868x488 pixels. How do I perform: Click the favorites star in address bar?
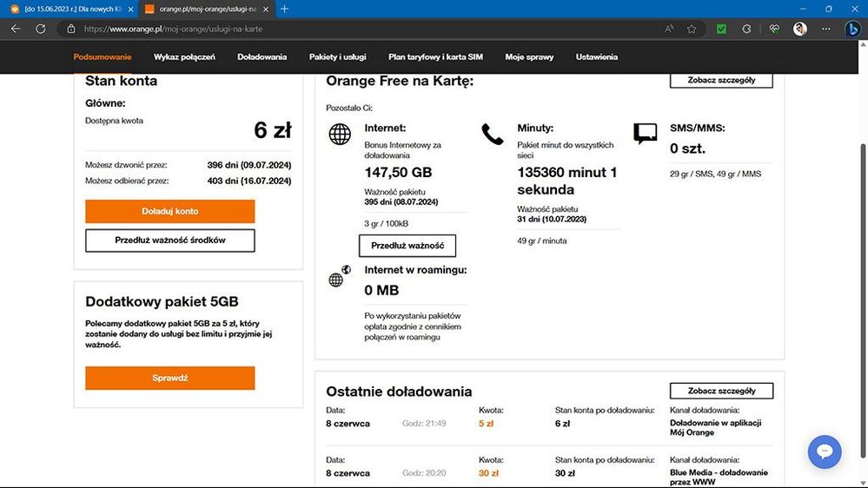coord(692,29)
